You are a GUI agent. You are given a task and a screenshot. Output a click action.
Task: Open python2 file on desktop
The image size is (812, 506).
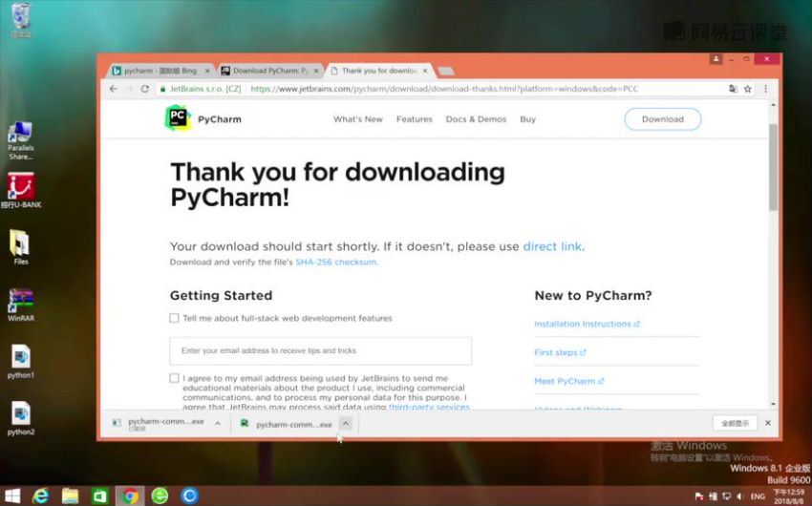coord(21,418)
